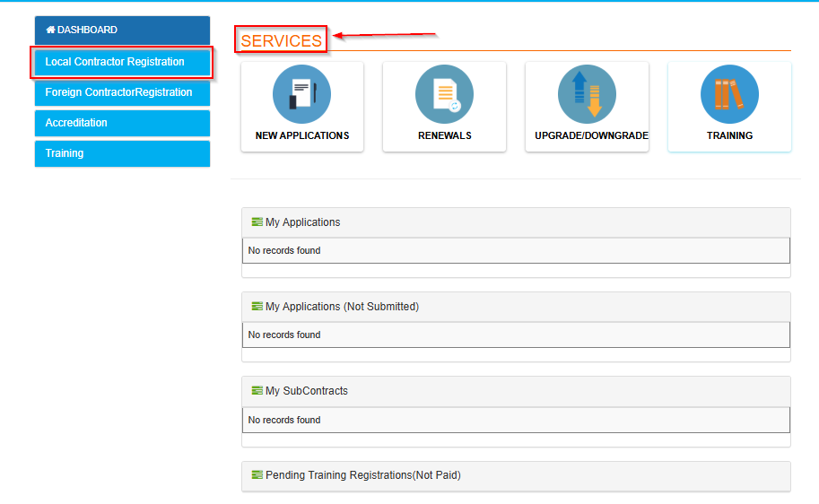819x504 pixels.
Task: Click the Pending Training Registrations(Not Paid) title
Action: tap(363, 475)
